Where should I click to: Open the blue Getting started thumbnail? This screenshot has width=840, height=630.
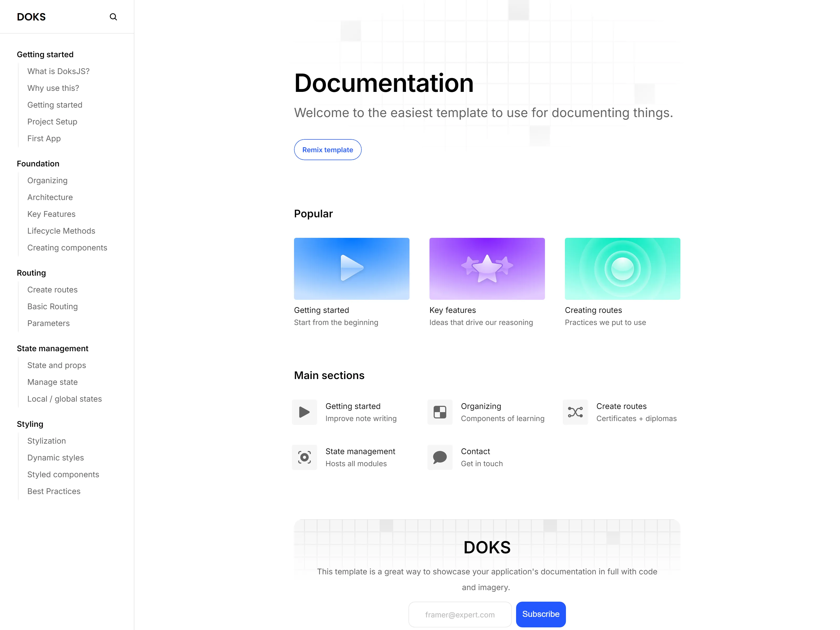(352, 269)
